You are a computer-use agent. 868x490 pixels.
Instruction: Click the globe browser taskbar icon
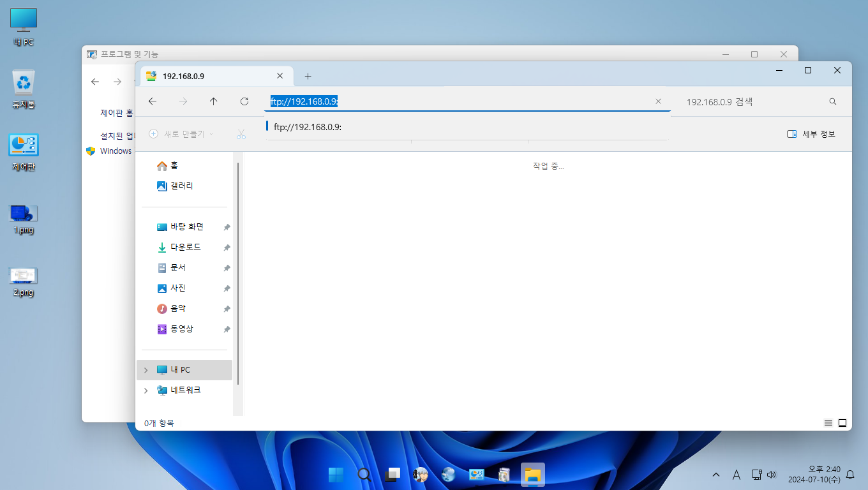point(449,475)
